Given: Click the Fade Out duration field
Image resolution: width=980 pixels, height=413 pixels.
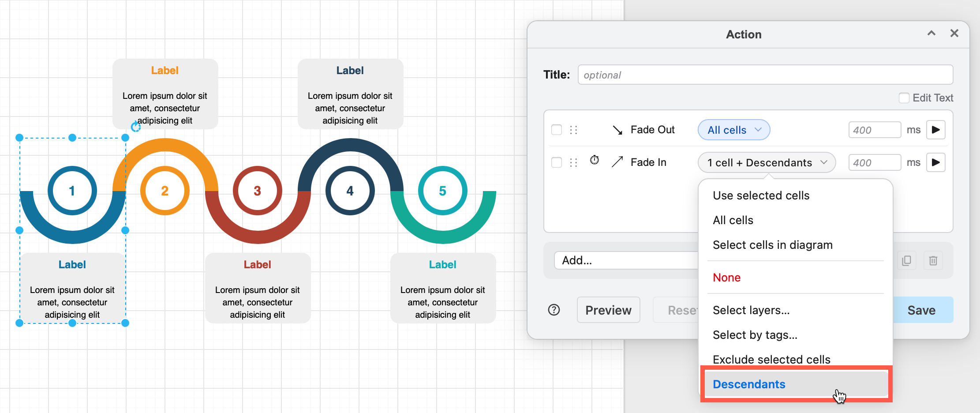Looking at the screenshot, I should pyautogui.click(x=875, y=130).
